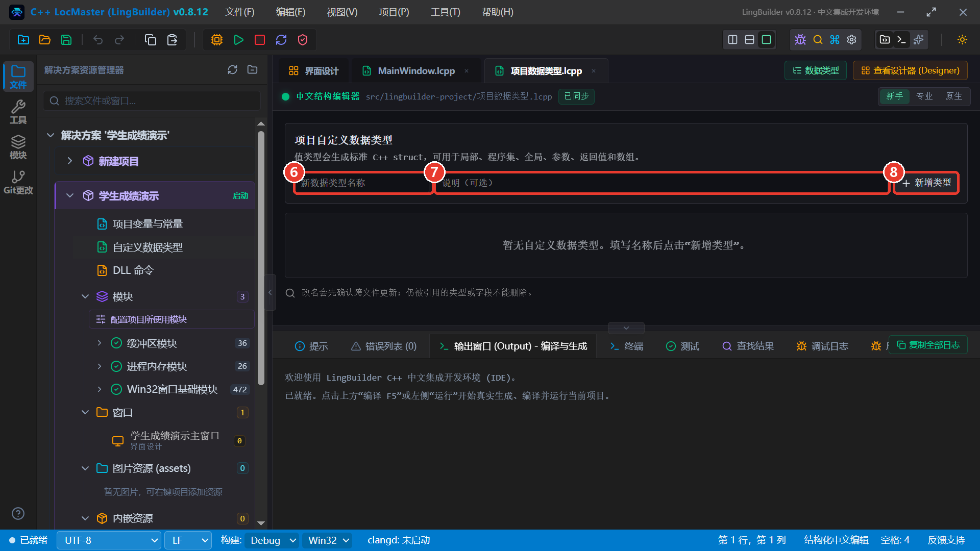Click 查看设计器 (Designer) button
The image size is (980, 551).
pyautogui.click(x=911, y=71)
